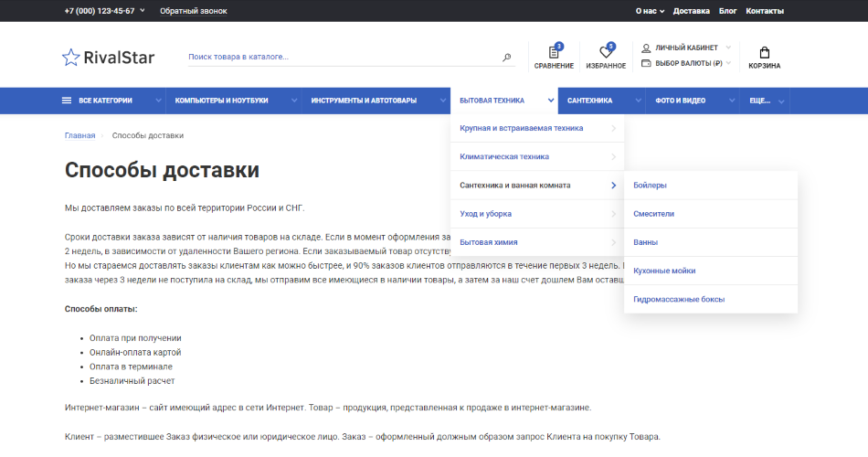Screen dimensions: 868x457
Task: Open the comparison list icon
Action: [x=554, y=52]
